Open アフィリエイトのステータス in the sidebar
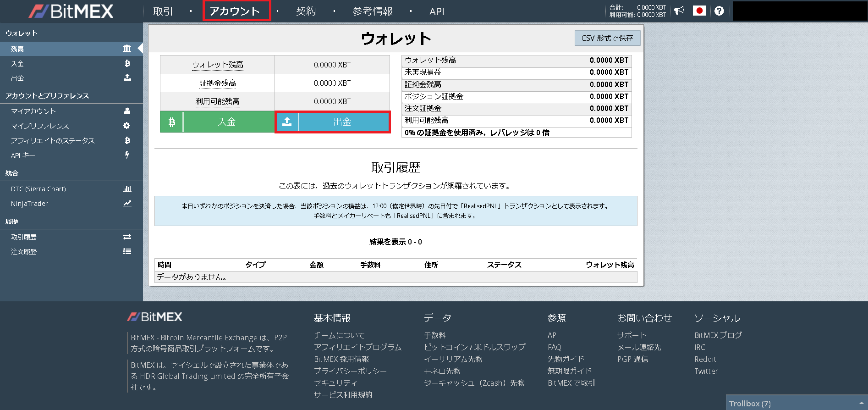Screen dimensions: 868x410 click(71, 140)
